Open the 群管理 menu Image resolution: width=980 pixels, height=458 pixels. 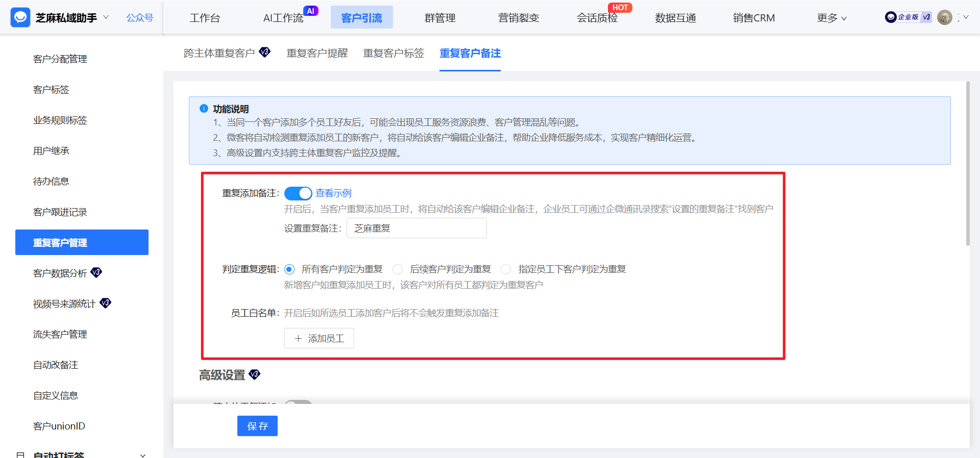coord(440,18)
